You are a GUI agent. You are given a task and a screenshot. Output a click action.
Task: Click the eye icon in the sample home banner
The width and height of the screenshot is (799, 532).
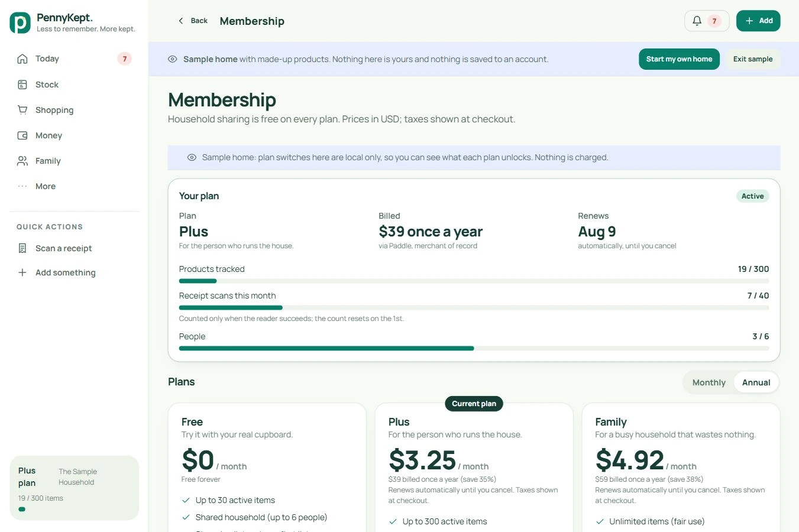pos(173,59)
